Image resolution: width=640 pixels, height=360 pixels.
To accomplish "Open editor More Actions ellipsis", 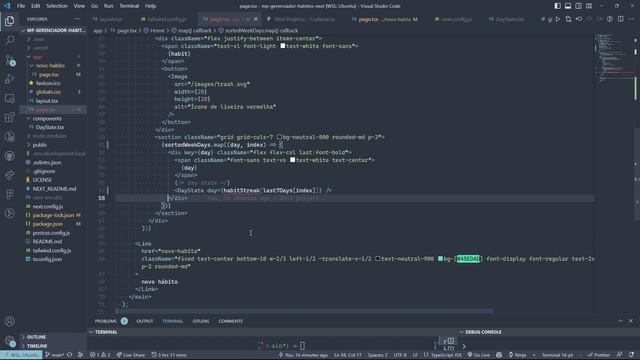I will point(631,19).
